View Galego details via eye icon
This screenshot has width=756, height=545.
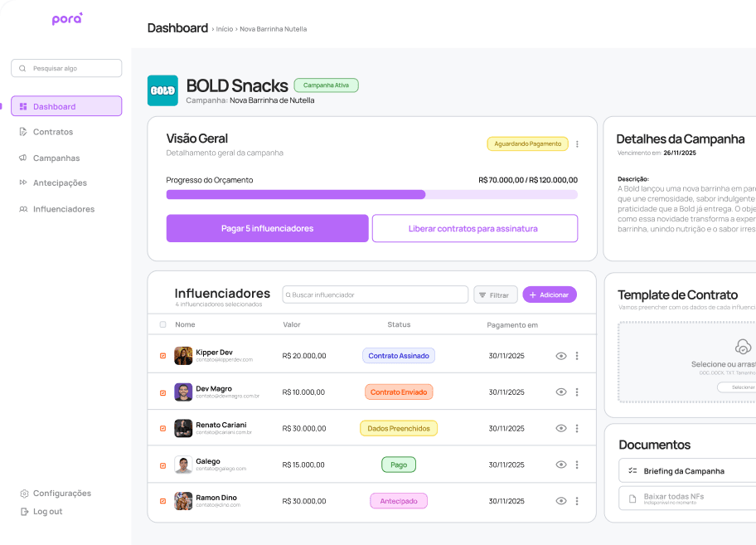tap(560, 465)
